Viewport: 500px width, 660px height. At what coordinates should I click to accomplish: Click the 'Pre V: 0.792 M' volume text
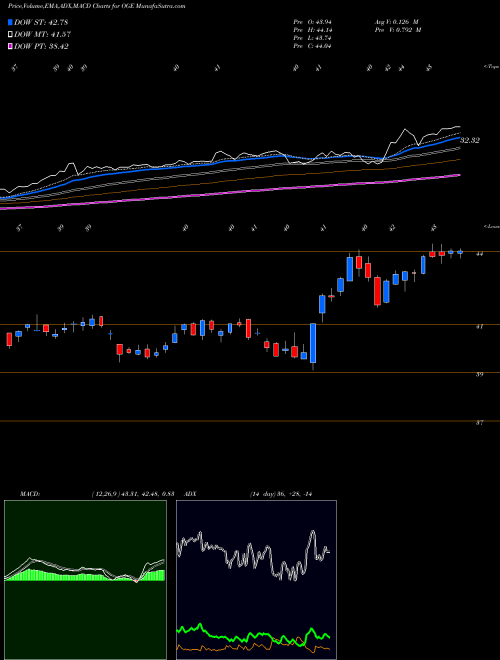(x=397, y=30)
